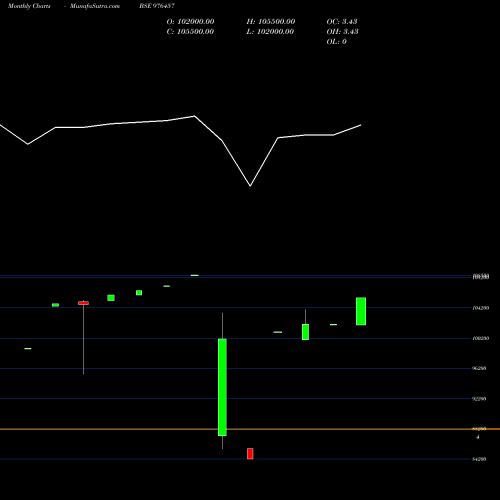
Task: Select the close value 'C: 105500.00'
Action: coord(190,32)
